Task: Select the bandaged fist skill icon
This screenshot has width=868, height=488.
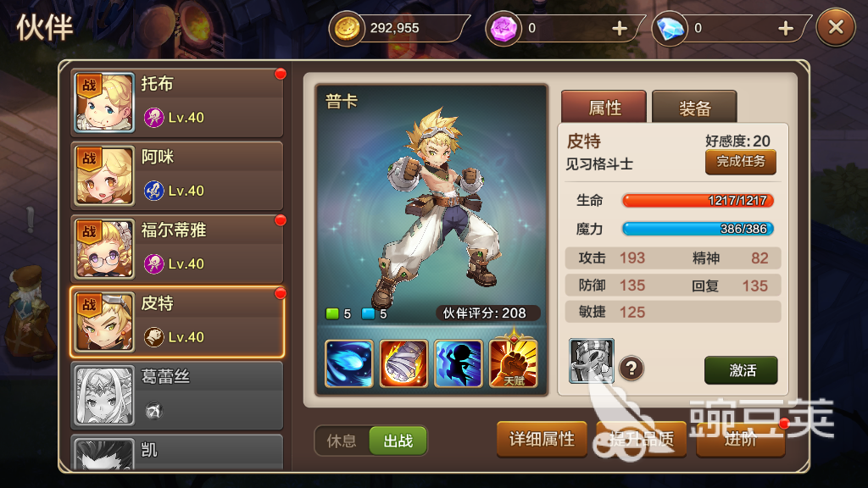Action: click(403, 363)
